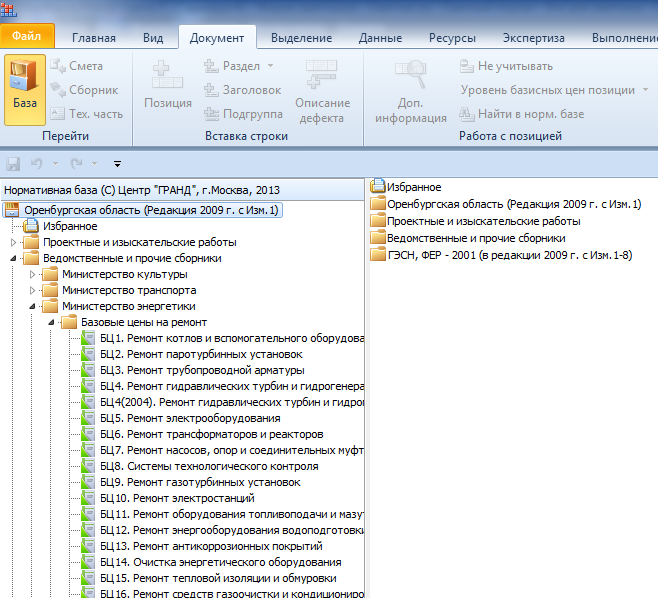The height and width of the screenshot is (598, 658).
Task: Open the quick access toolbar customize dropdown
Action: [117, 163]
